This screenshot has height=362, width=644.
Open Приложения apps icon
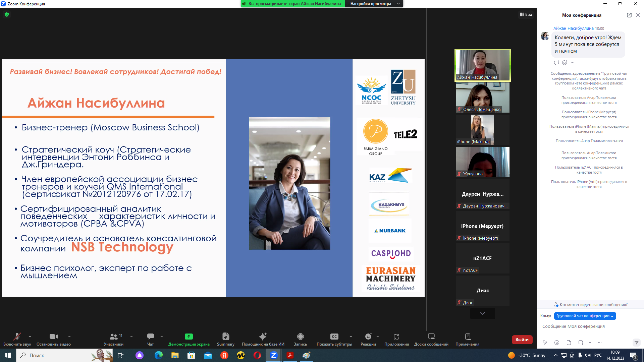click(x=396, y=339)
